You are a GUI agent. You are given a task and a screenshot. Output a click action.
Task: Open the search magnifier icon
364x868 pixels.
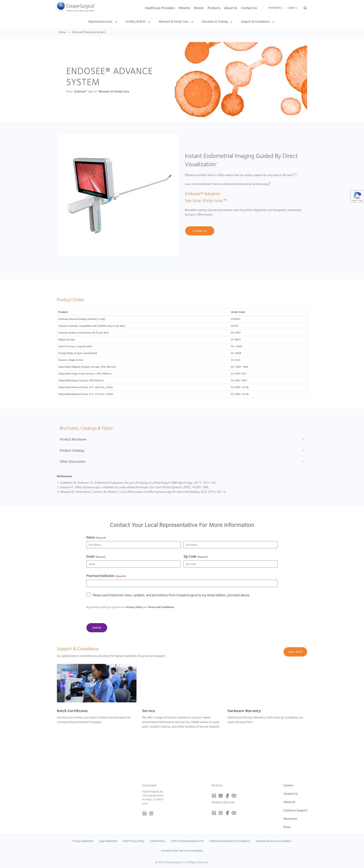pos(305,8)
